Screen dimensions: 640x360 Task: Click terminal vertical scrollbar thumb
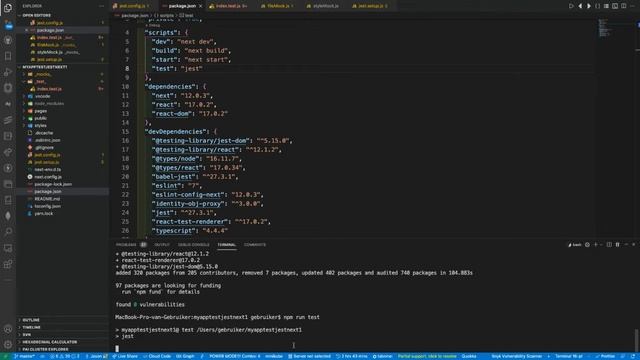(x=636, y=340)
